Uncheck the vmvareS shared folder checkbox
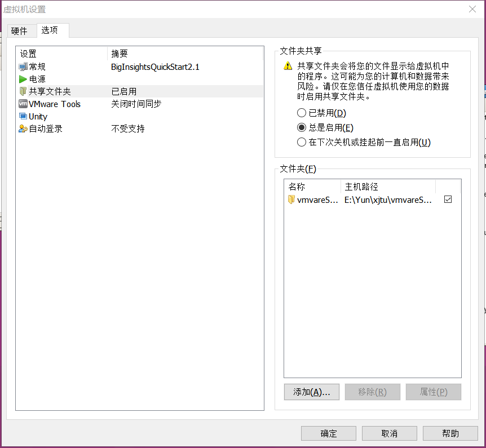This screenshot has width=486, height=448. tap(447, 198)
